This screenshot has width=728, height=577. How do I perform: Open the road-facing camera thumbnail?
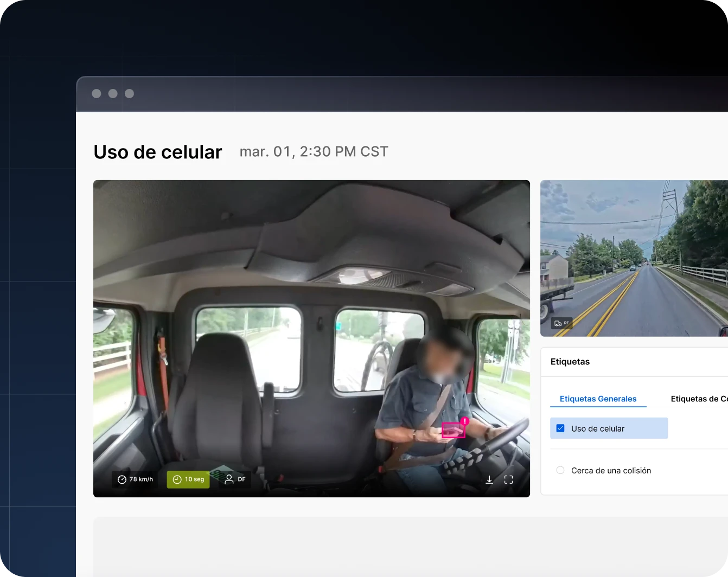[x=634, y=258]
